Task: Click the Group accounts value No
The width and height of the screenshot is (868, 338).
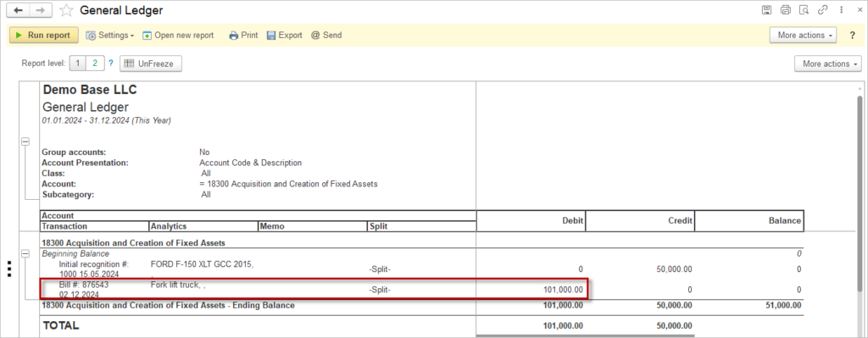Action: (x=204, y=152)
